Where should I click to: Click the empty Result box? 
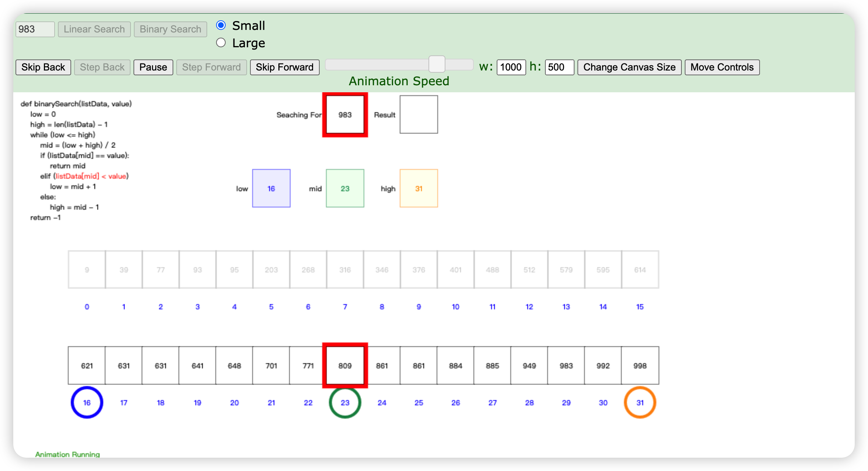point(419,114)
